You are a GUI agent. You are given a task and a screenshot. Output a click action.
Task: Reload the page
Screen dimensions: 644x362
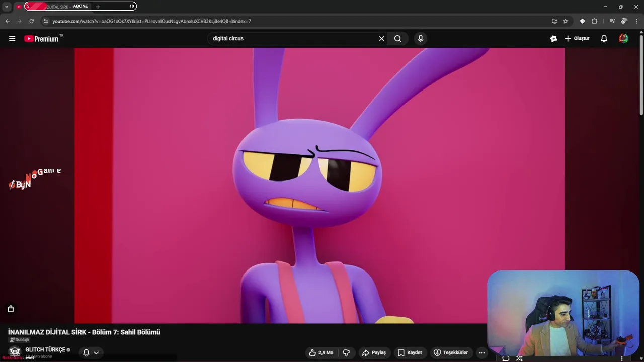(x=31, y=21)
